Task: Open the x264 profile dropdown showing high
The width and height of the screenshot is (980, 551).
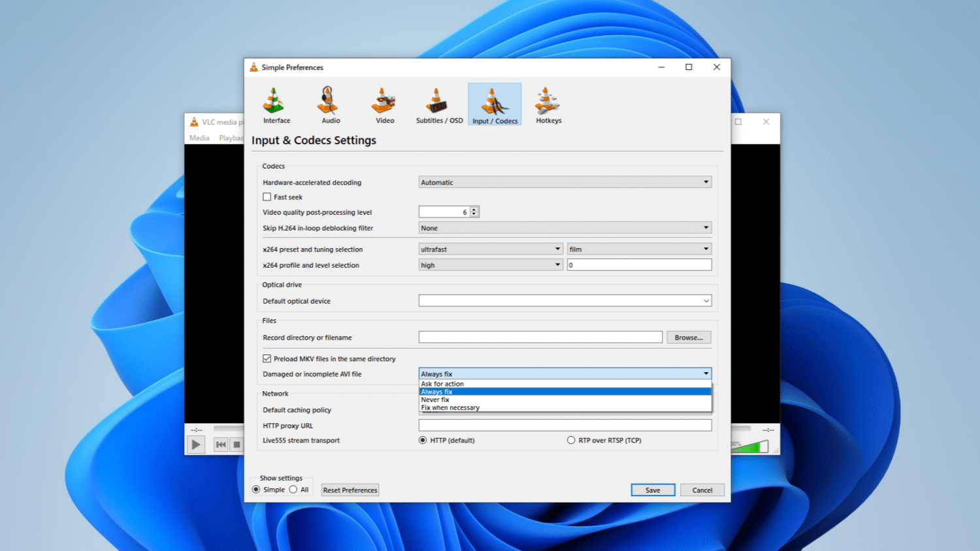Action: 491,265
